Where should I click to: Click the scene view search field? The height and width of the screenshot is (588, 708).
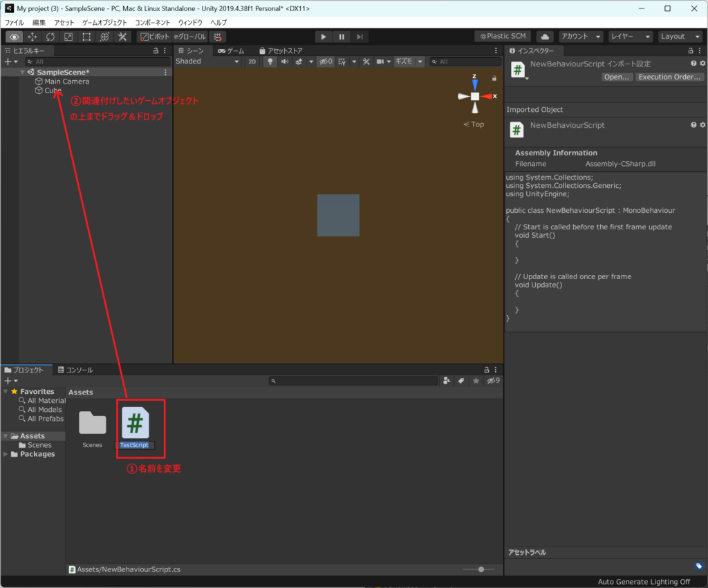coord(465,61)
